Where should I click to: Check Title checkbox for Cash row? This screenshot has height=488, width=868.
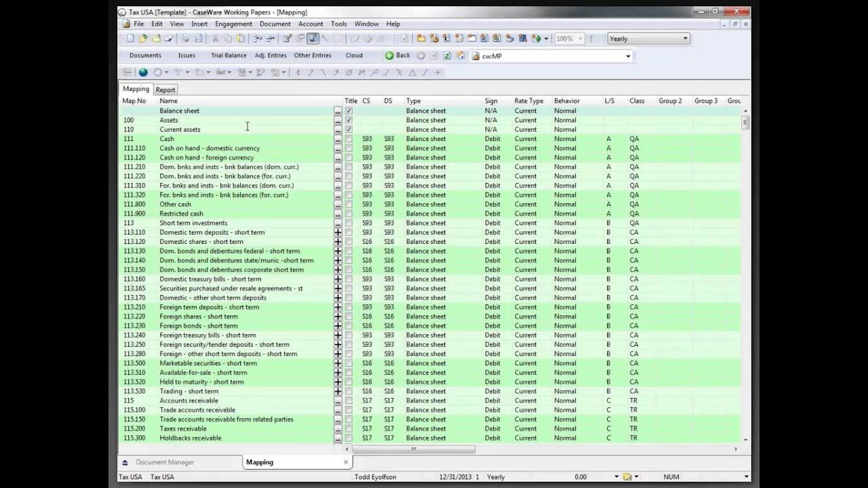coord(349,139)
